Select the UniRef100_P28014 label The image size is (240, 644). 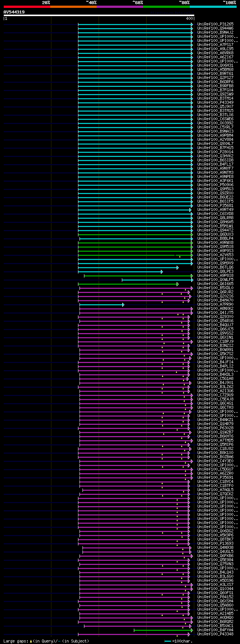click(x=215, y=152)
